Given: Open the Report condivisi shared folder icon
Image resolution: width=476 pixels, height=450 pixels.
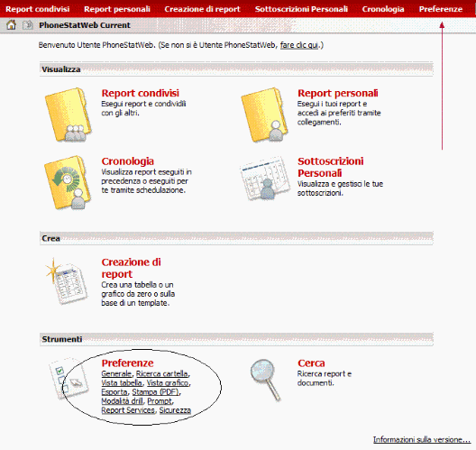Looking at the screenshot, I should coord(69,115).
